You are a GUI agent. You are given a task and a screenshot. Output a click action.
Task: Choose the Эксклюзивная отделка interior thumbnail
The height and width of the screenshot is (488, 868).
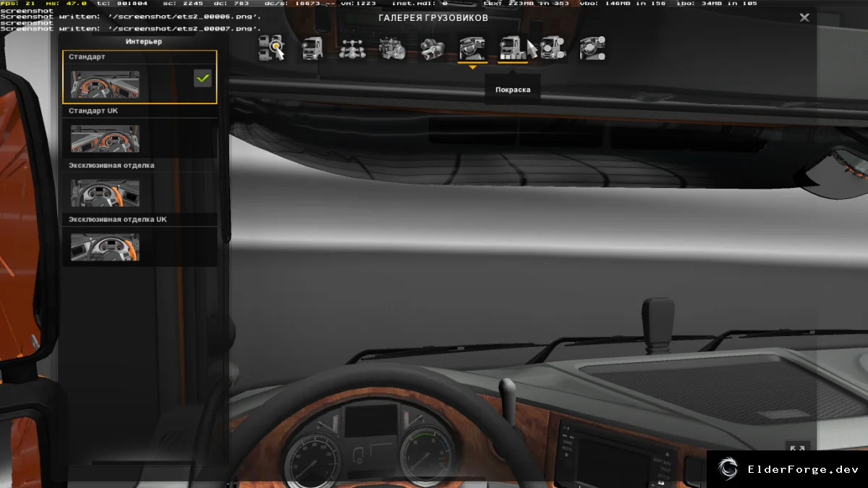pos(105,193)
